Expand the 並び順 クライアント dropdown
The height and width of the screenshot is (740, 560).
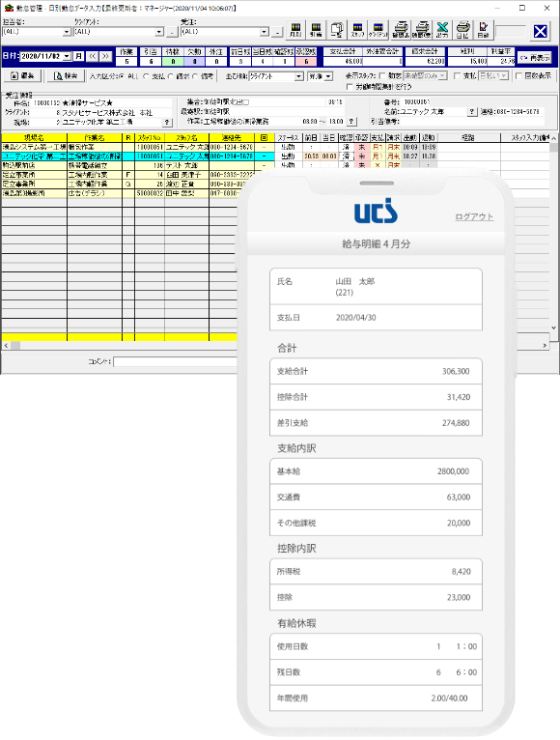[x=298, y=76]
